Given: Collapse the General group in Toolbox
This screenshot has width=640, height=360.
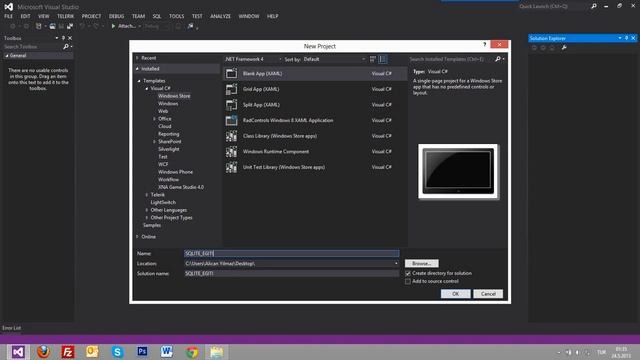Looking at the screenshot, I should [x=7, y=56].
